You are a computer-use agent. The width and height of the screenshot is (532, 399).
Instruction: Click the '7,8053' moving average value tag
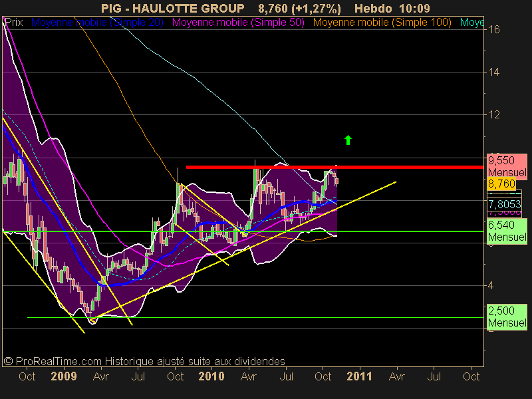click(x=505, y=204)
